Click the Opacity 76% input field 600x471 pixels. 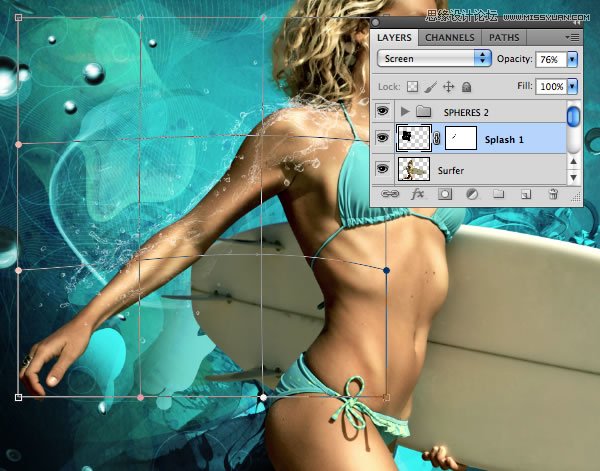pos(551,59)
